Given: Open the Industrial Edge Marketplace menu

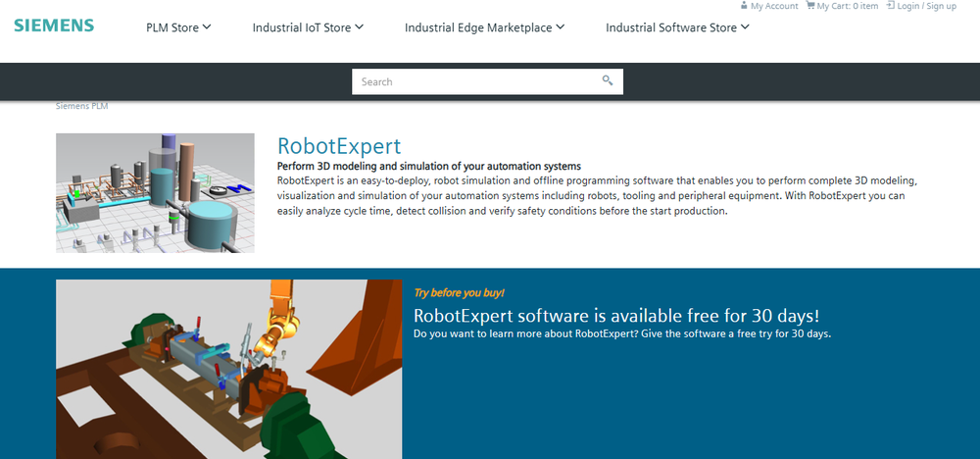Looking at the screenshot, I should (484, 27).
